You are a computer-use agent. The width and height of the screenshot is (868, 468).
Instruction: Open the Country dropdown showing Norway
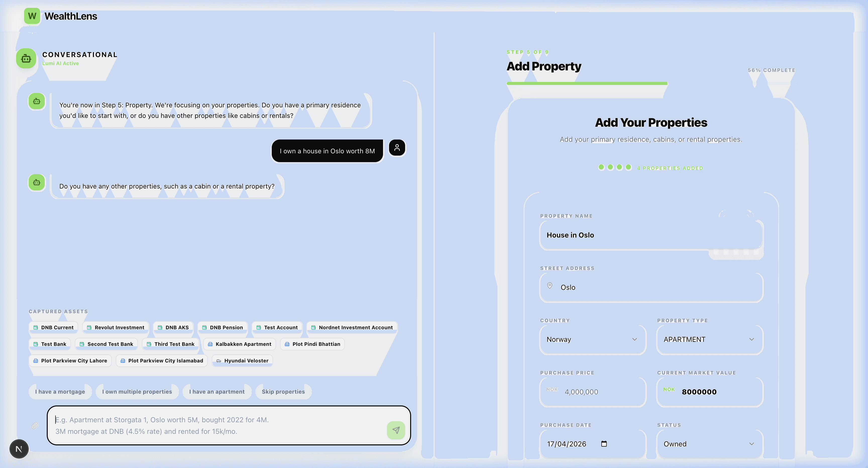coord(592,340)
